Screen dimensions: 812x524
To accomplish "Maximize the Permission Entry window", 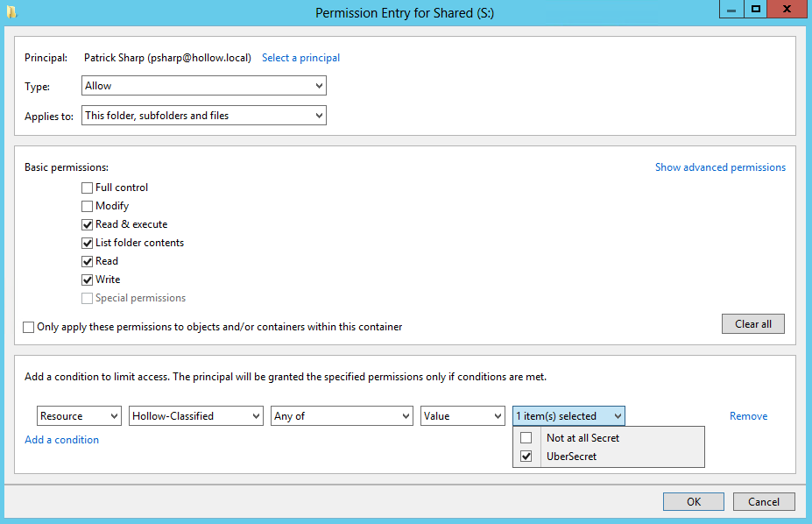I will (755, 9).
